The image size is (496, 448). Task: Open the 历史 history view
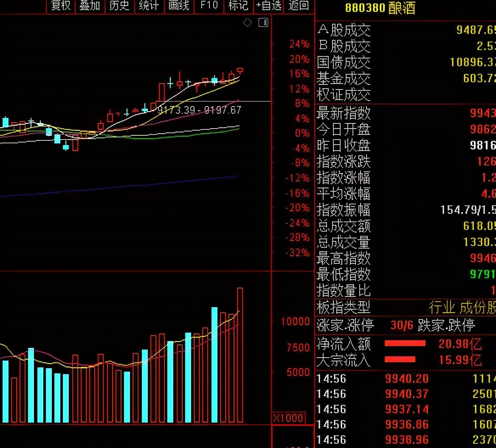[119, 6]
